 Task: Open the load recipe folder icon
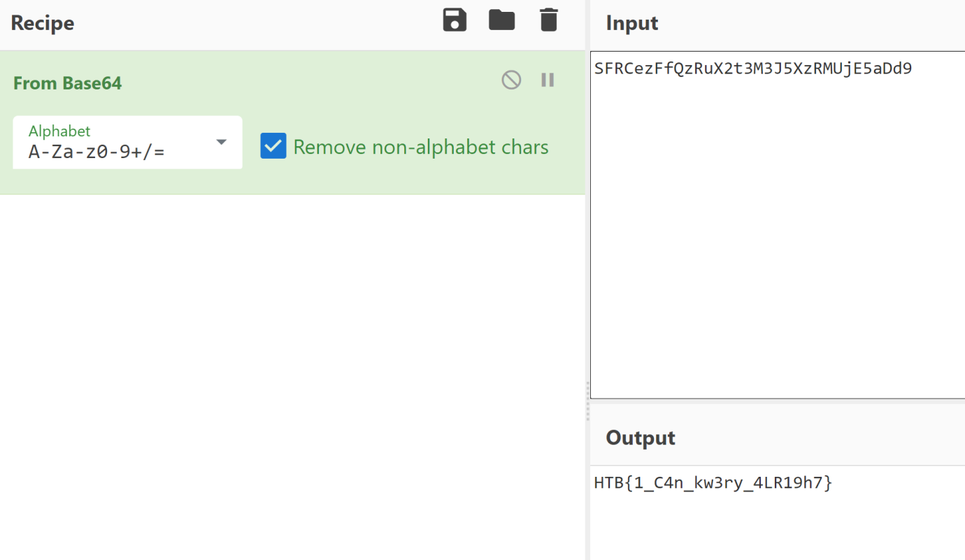501,21
